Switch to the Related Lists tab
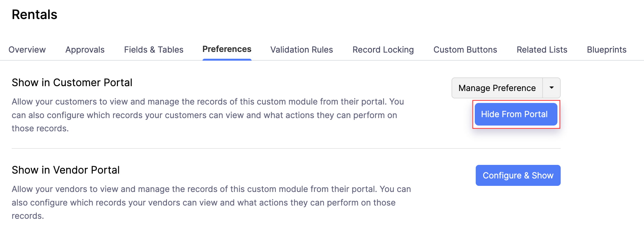This screenshot has height=242, width=644. [542, 49]
